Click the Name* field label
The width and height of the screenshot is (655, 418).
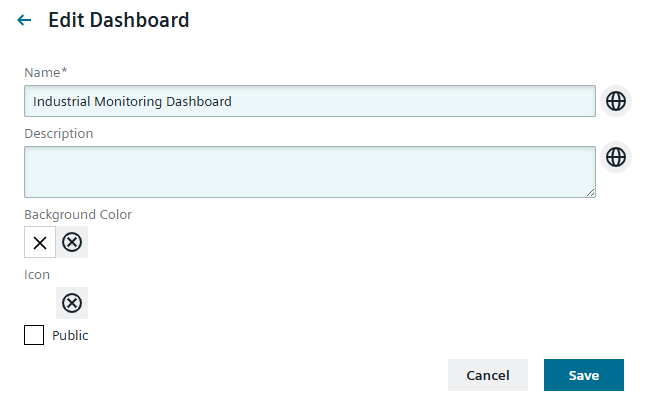click(43, 72)
